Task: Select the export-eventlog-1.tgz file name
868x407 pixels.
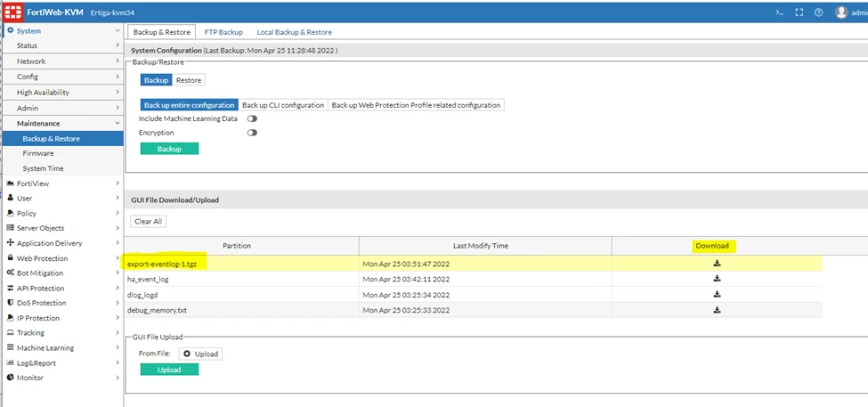Action: coord(162,265)
